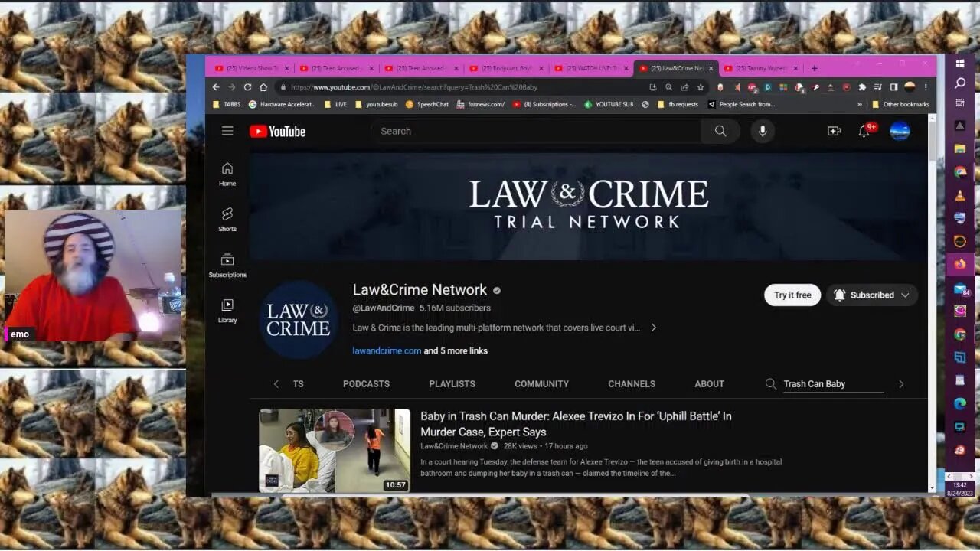Open the account avatar menu
This screenshot has height=551, width=980.
tap(900, 131)
